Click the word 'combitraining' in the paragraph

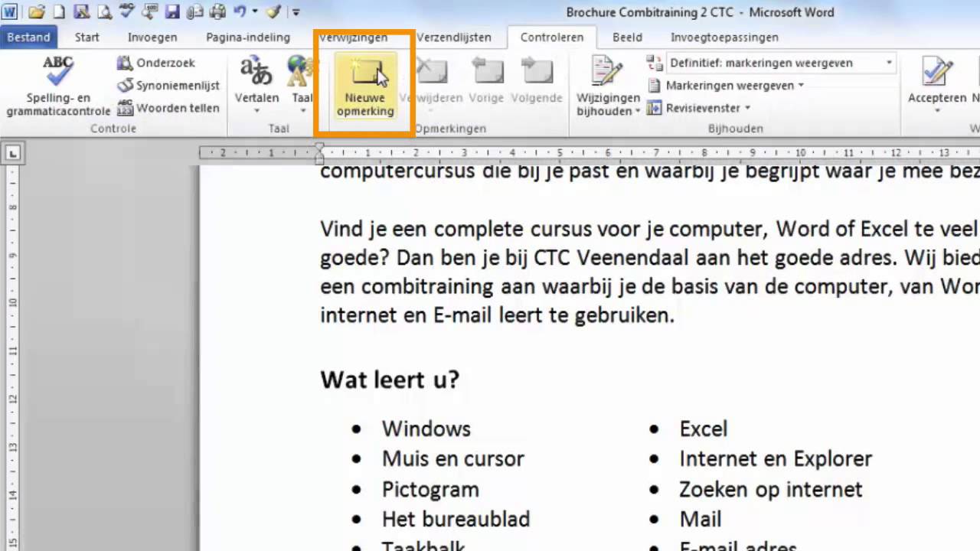[428, 286]
